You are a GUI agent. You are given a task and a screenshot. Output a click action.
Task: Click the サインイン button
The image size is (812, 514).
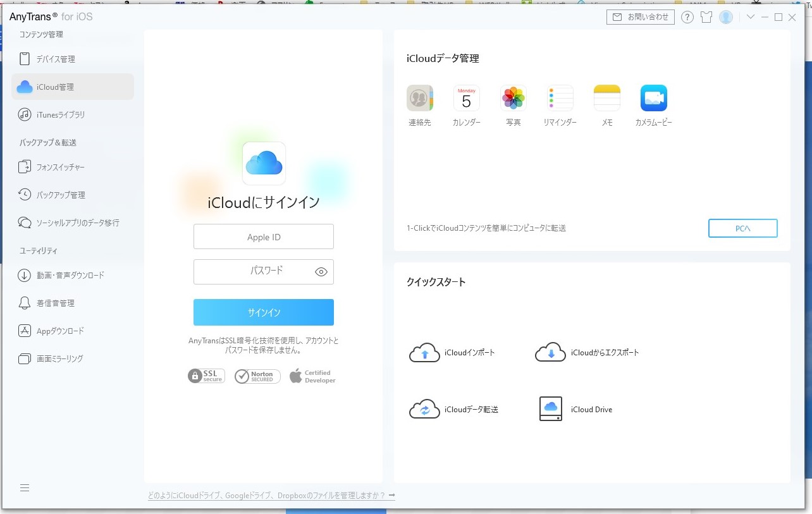click(x=264, y=312)
